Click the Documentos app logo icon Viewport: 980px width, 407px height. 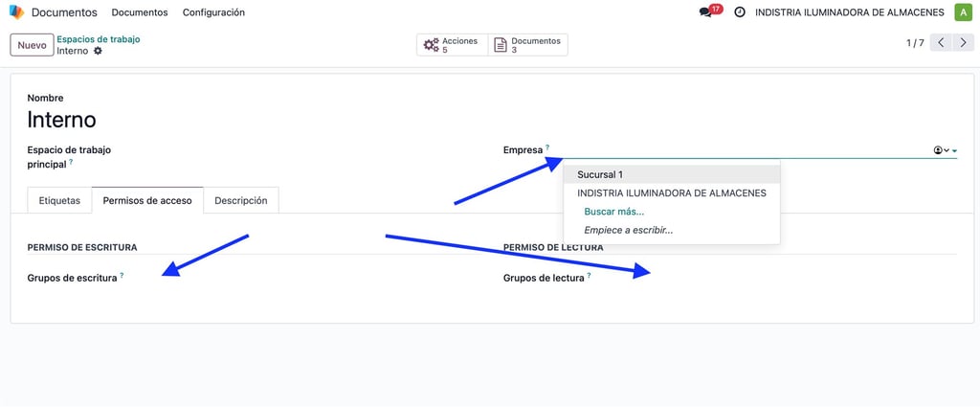(x=16, y=12)
